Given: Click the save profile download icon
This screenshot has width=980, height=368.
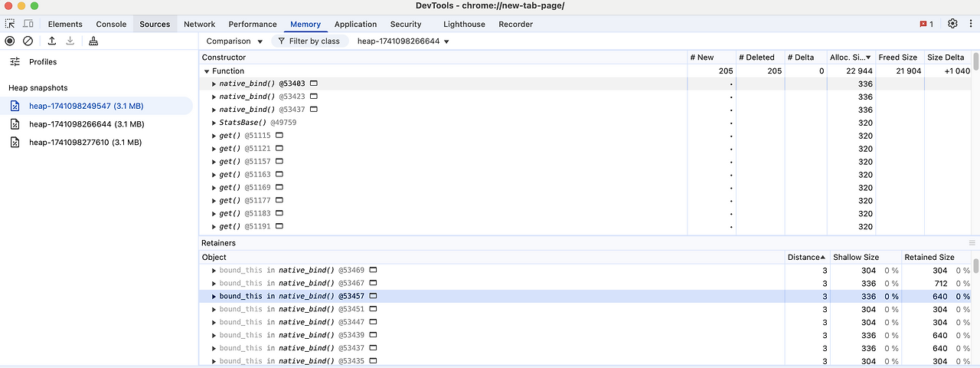Looking at the screenshot, I should click(x=70, y=41).
